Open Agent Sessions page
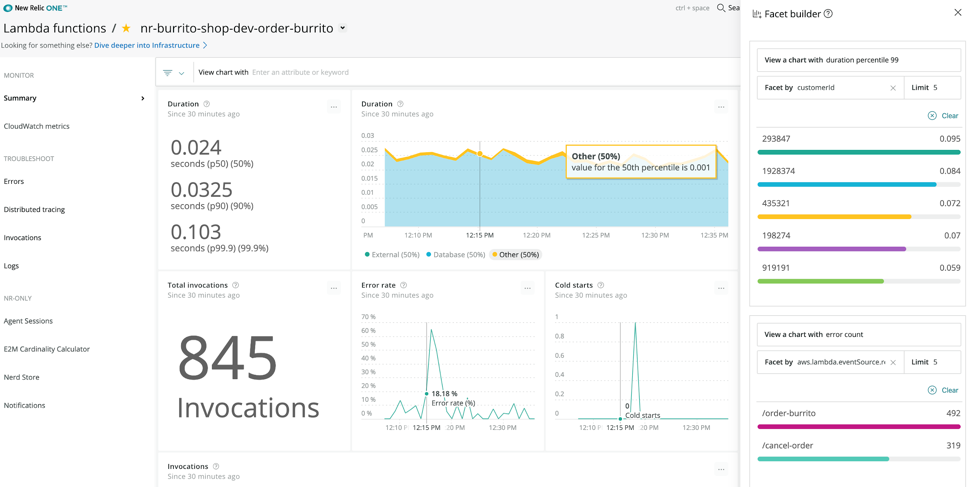The width and height of the screenshot is (974, 487). [28, 321]
